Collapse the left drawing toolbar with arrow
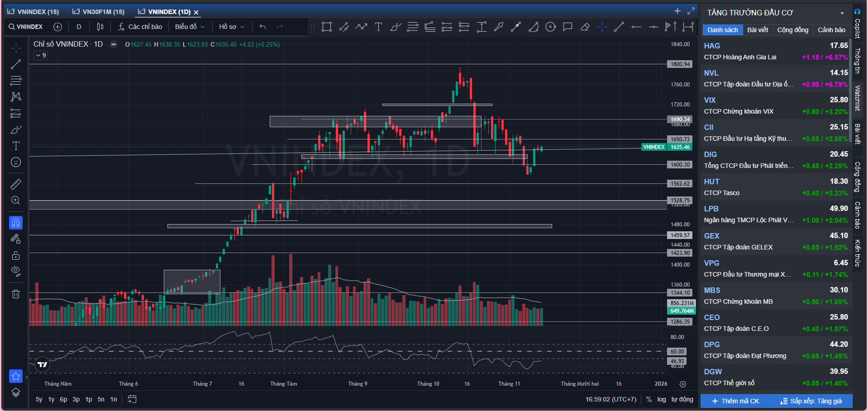The image size is (868, 411). (x=27, y=377)
